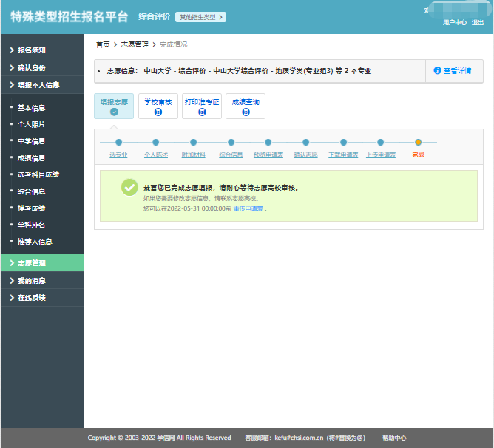The height and width of the screenshot is (448, 494).
Task: Click the 上传申请表 step link
Action: coord(381,155)
